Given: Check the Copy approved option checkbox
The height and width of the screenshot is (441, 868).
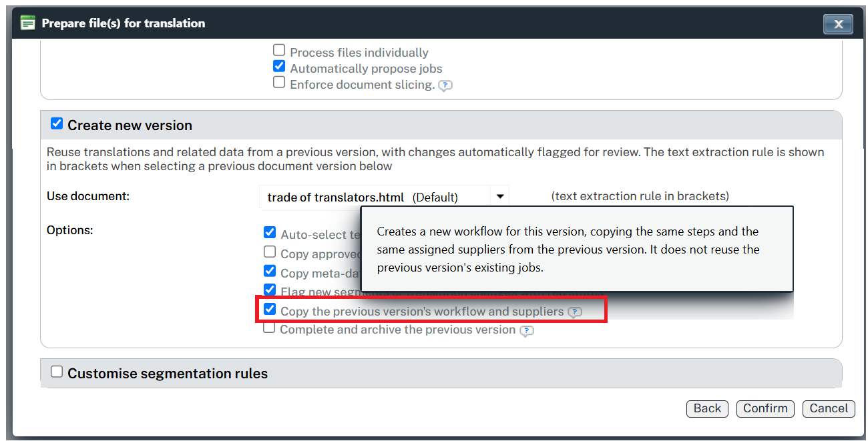Looking at the screenshot, I should point(270,252).
